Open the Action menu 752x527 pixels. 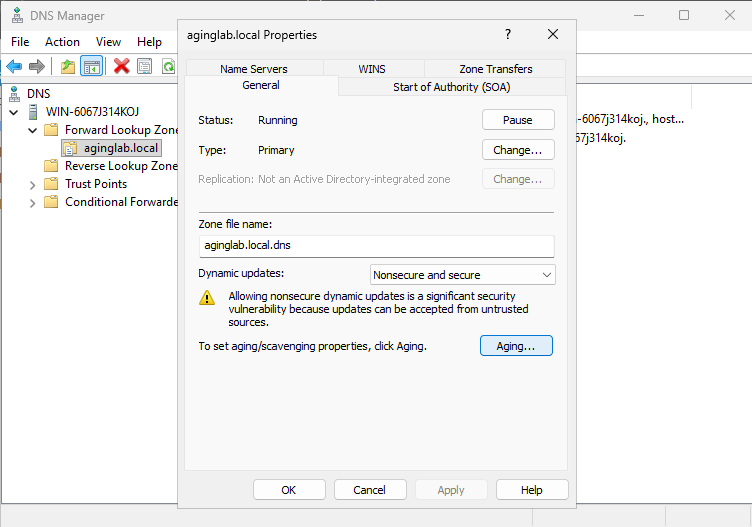62,42
